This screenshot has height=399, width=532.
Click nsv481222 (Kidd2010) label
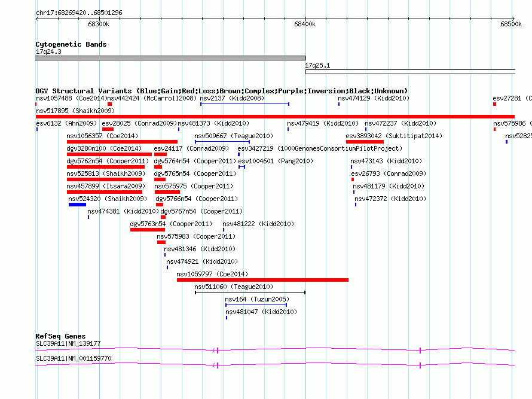pyautogui.click(x=258, y=224)
